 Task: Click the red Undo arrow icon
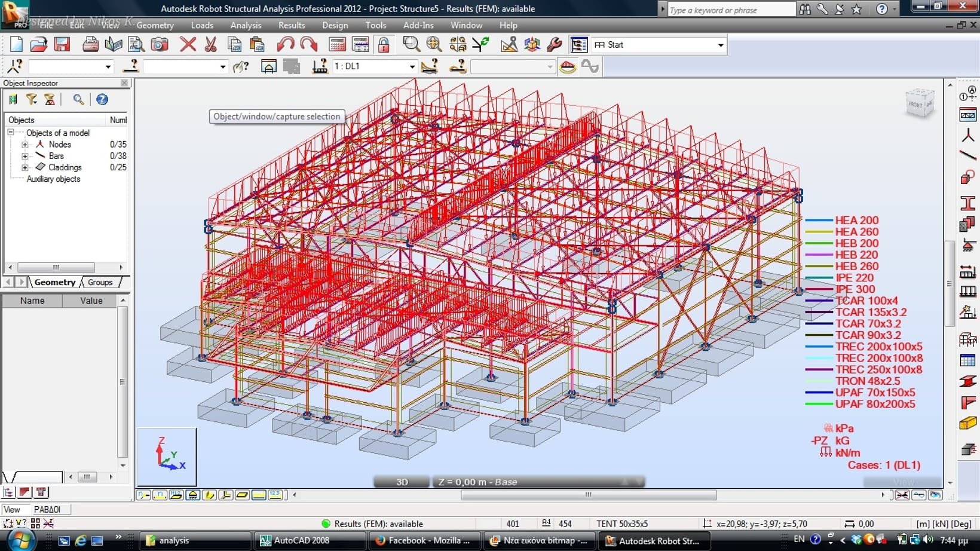(x=285, y=44)
